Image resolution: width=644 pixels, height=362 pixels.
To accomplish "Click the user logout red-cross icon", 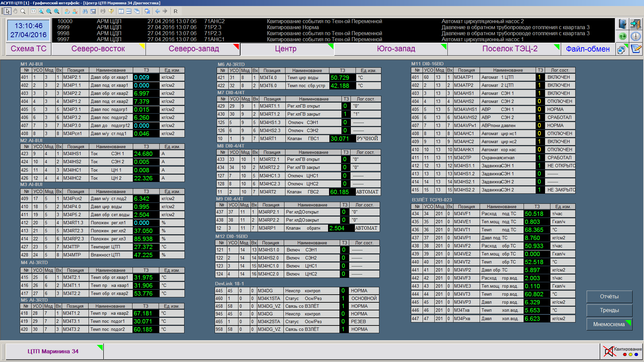I will pos(75,11).
